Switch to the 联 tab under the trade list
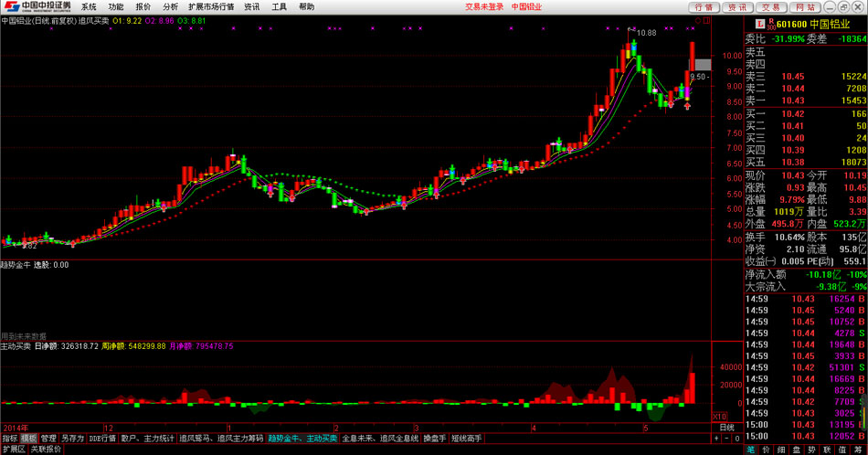Screen dimensions: 868x455 827,450
